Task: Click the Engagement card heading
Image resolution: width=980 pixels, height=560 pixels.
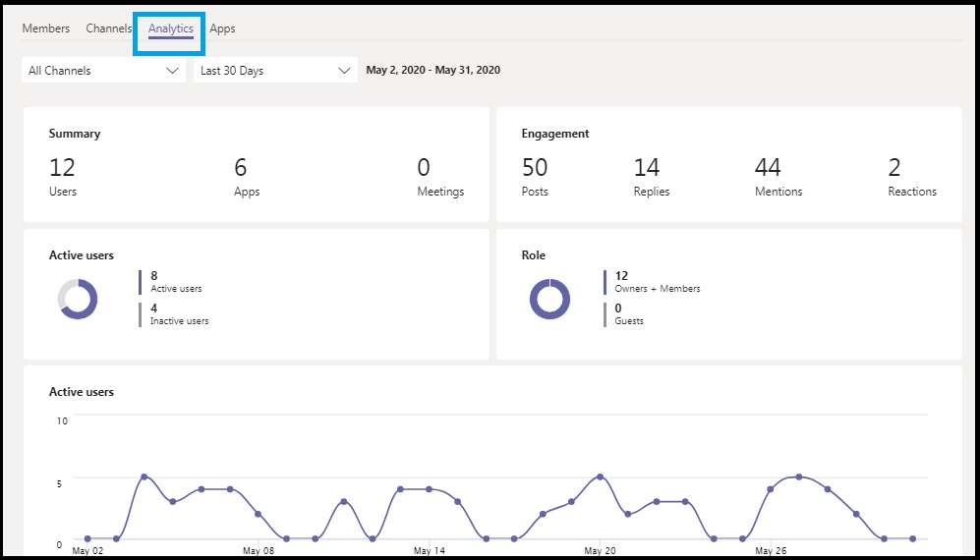Action: tap(555, 134)
